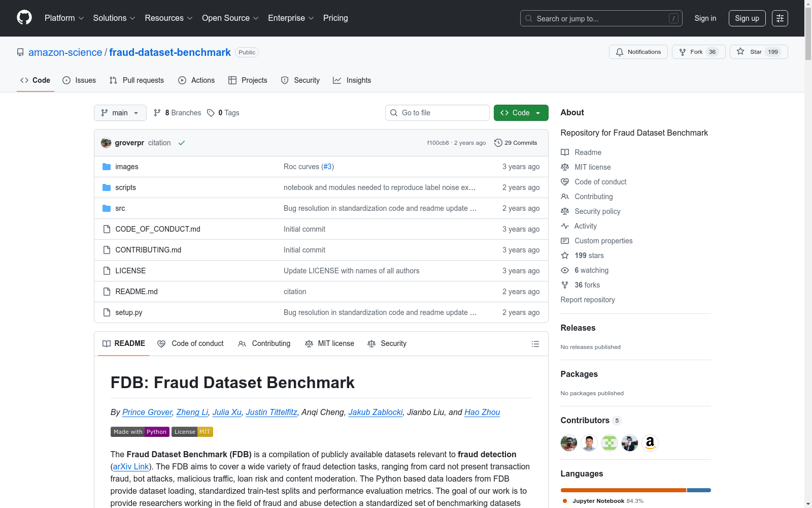812x508 pixels.
Task: Open the main branch selector dropdown
Action: [120, 113]
